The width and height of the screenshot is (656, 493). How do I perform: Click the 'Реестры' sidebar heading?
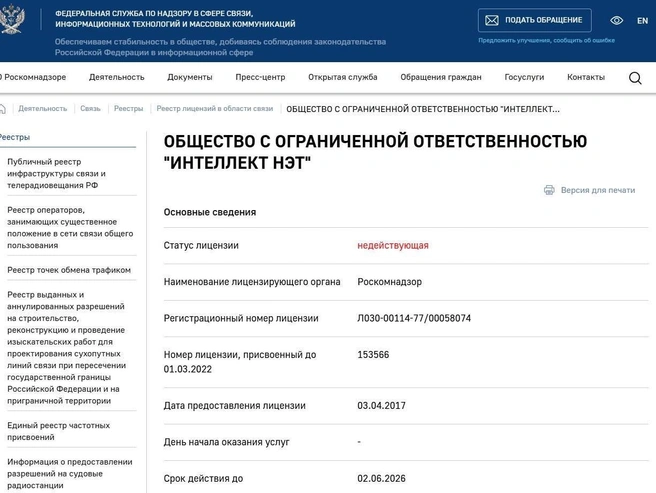tap(15, 137)
